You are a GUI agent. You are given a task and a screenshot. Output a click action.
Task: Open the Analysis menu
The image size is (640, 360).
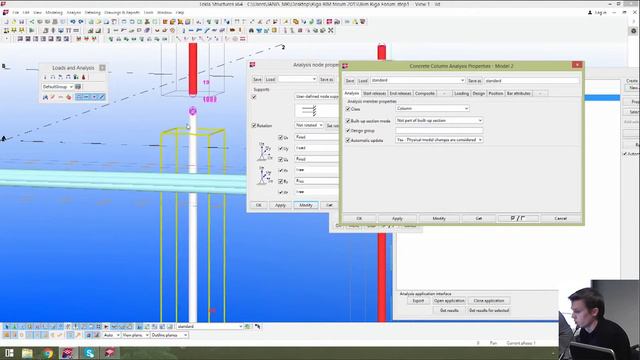click(74, 13)
